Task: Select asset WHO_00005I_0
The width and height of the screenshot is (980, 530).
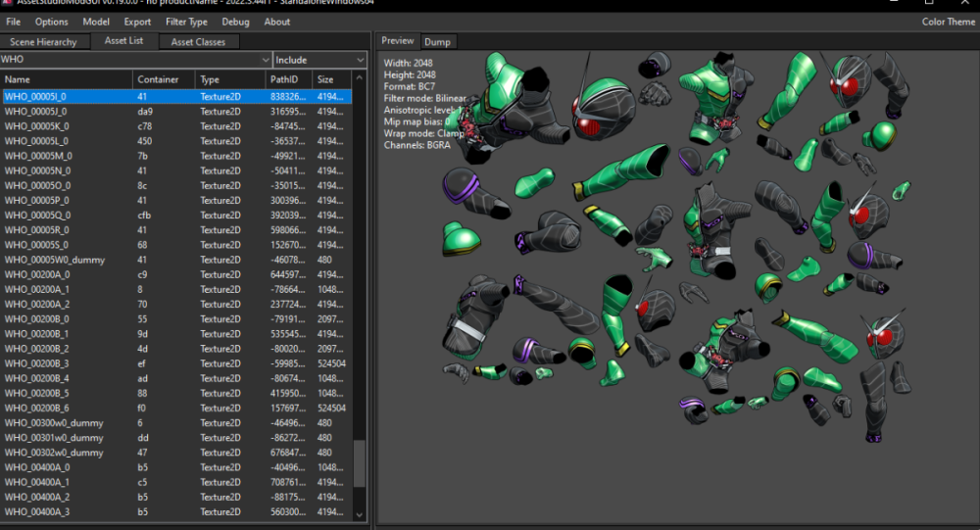Action: 176,97
